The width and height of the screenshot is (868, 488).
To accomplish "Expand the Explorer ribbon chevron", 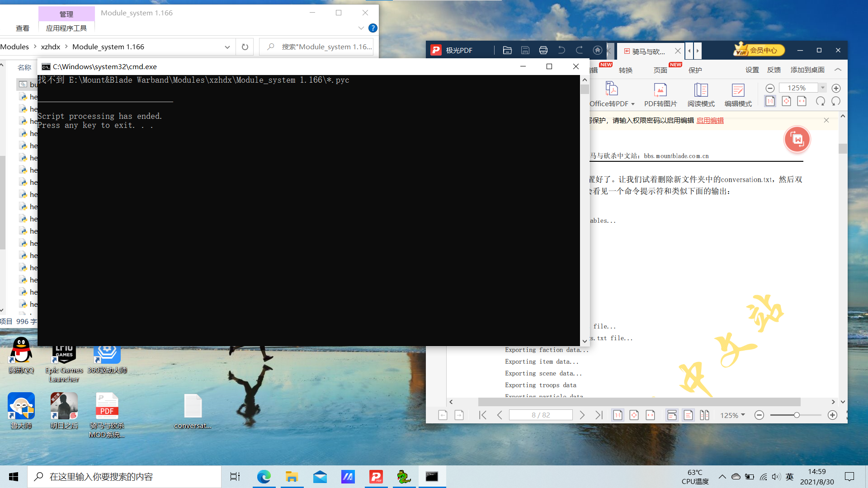I will pyautogui.click(x=361, y=28).
